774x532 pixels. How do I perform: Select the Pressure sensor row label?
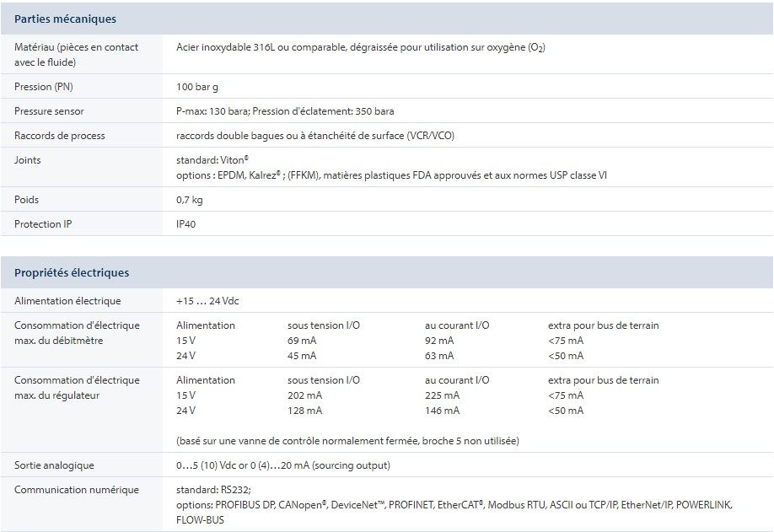click(49, 111)
